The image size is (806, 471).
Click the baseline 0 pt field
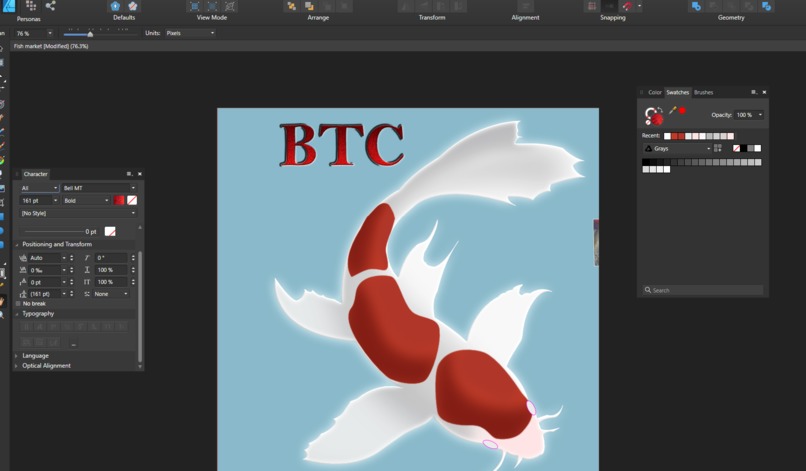(44, 282)
